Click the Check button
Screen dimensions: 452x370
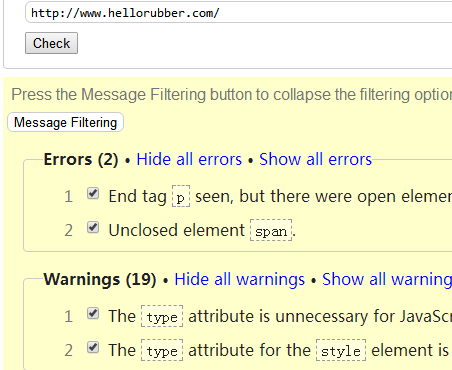click(x=51, y=43)
